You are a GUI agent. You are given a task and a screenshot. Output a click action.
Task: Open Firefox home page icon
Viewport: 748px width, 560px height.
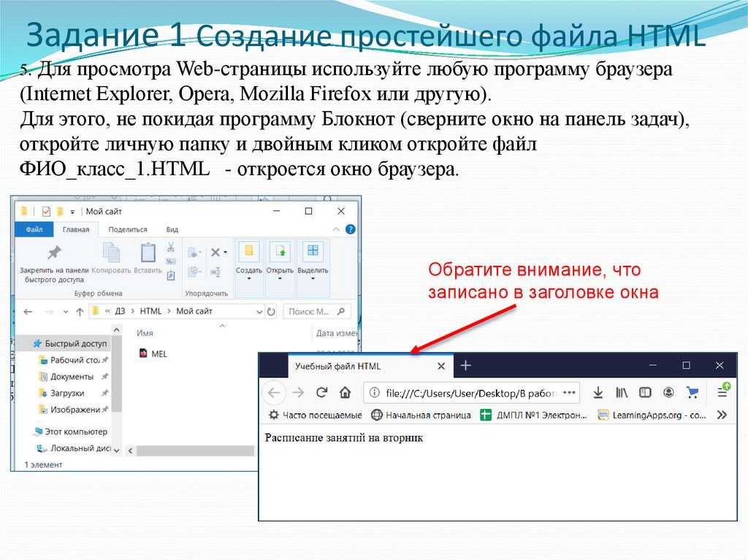tap(345, 393)
